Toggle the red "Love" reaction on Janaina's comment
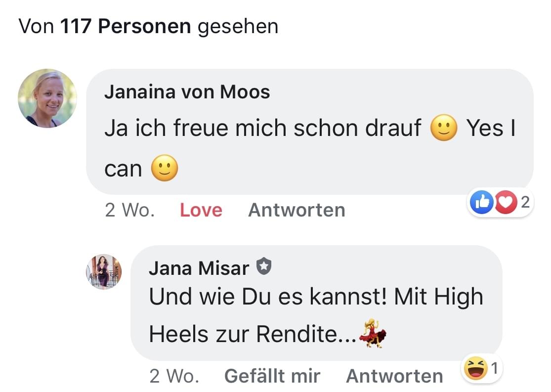Screen dimensions: 551x392 click(x=201, y=210)
